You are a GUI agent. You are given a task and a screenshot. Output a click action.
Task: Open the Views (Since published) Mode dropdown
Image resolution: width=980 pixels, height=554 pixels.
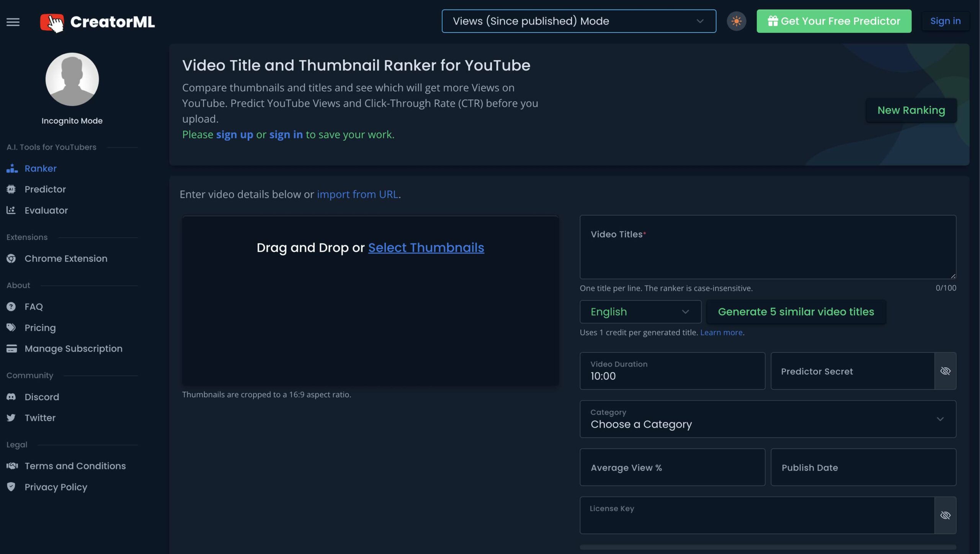coord(579,21)
